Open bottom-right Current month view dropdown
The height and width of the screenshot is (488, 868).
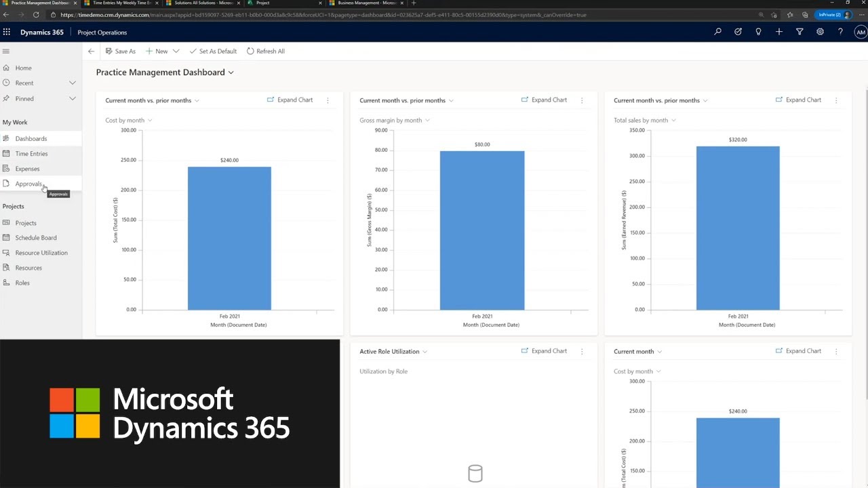click(x=660, y=351)
